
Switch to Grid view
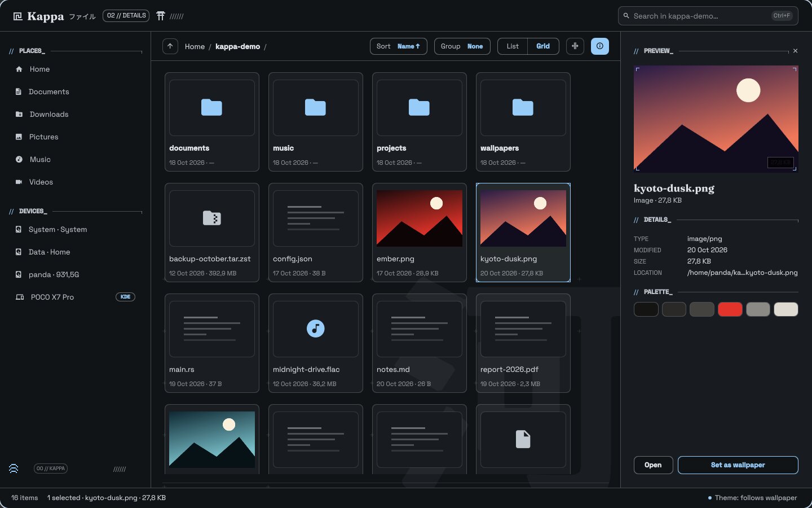543,46
